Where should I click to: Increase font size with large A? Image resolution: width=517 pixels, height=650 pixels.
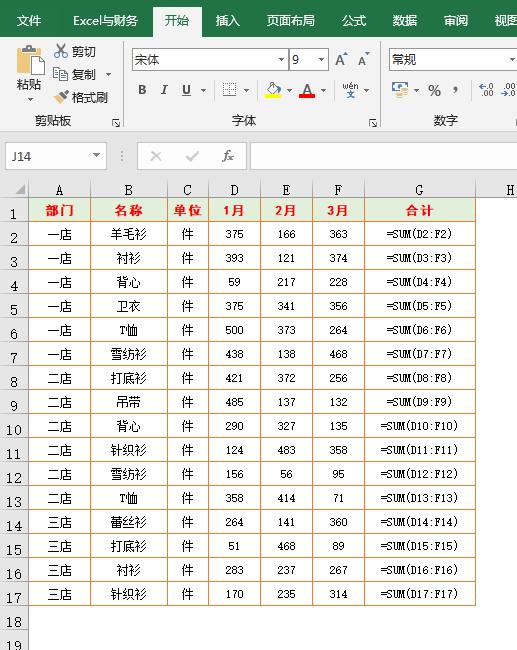point(341,60)
